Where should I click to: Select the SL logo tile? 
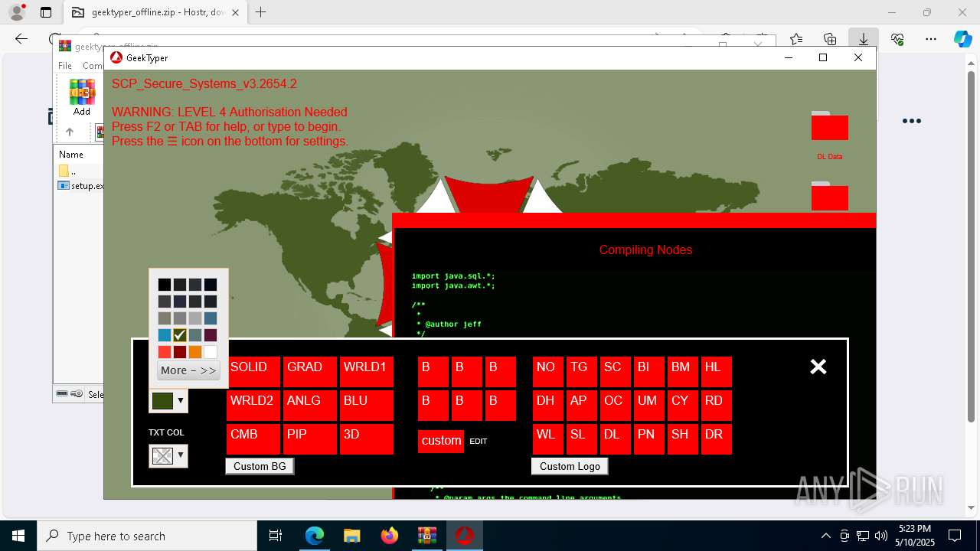click(x=581, y=439)
